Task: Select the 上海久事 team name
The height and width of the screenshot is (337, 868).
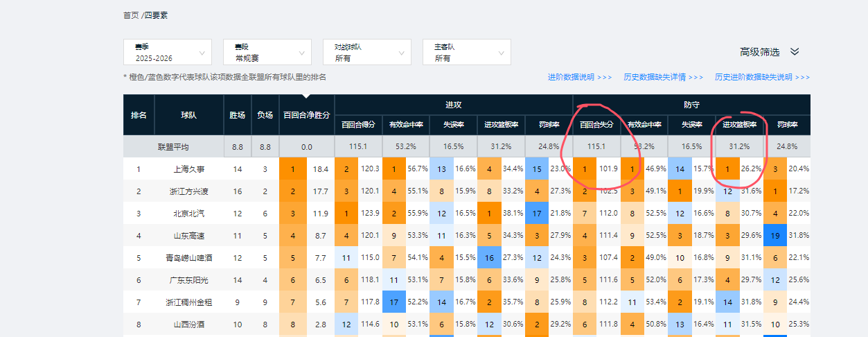Action: (x=189, y=169)
